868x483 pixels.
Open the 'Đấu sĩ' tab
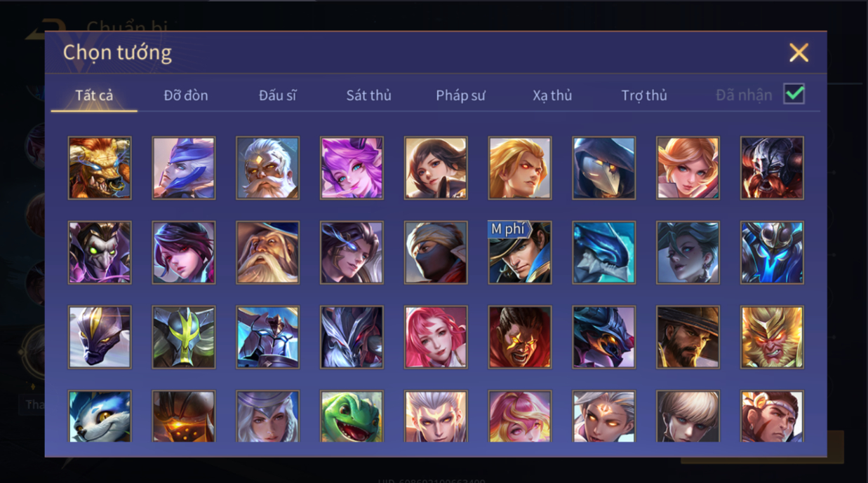(277, 95)
